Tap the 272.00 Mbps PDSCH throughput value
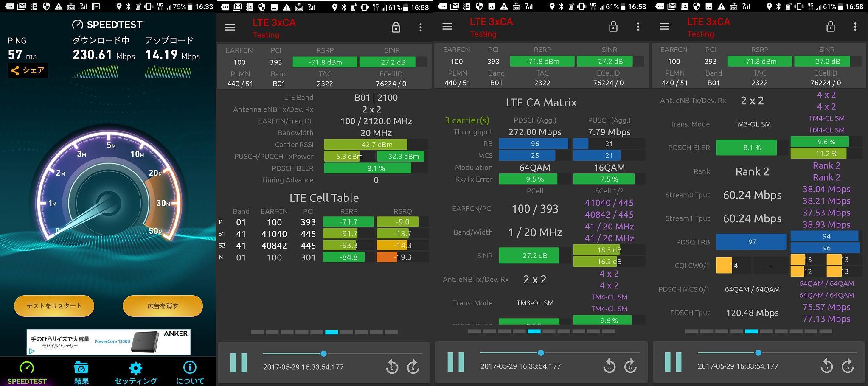Screen dimensions: 868x386 (x=535, y=132)
